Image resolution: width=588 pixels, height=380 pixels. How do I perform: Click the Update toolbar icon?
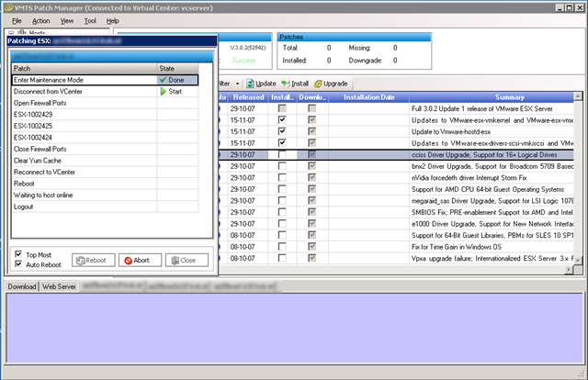[x=251, y=84]
